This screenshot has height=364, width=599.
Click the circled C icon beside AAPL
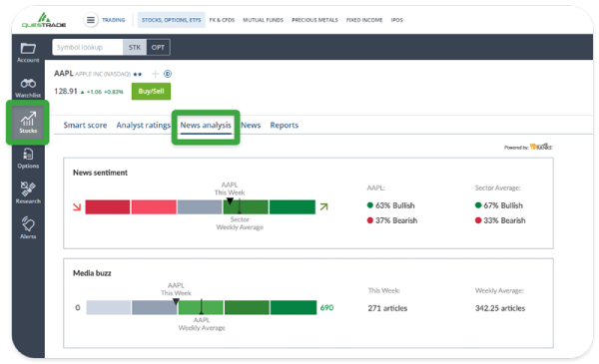168,74
